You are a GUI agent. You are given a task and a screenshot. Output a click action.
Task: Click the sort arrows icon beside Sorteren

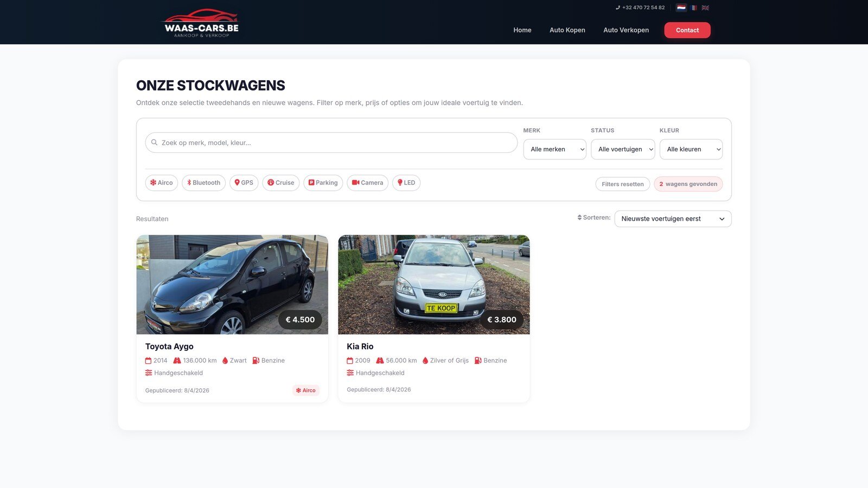[x=579, y=217]
